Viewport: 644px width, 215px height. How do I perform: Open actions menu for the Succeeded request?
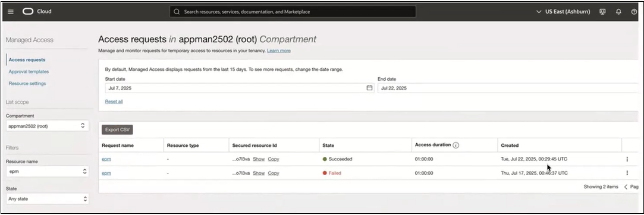(627, 159)
